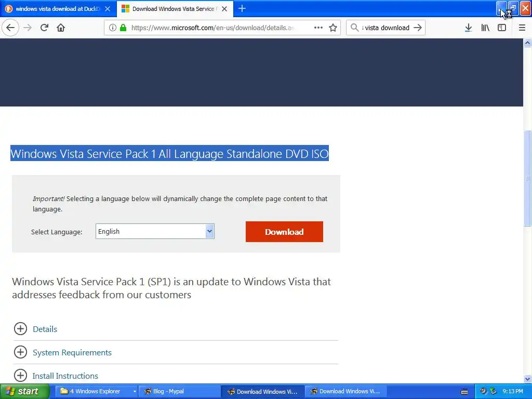
Task: Click the search magnifier icon
Action: point(354,28)
